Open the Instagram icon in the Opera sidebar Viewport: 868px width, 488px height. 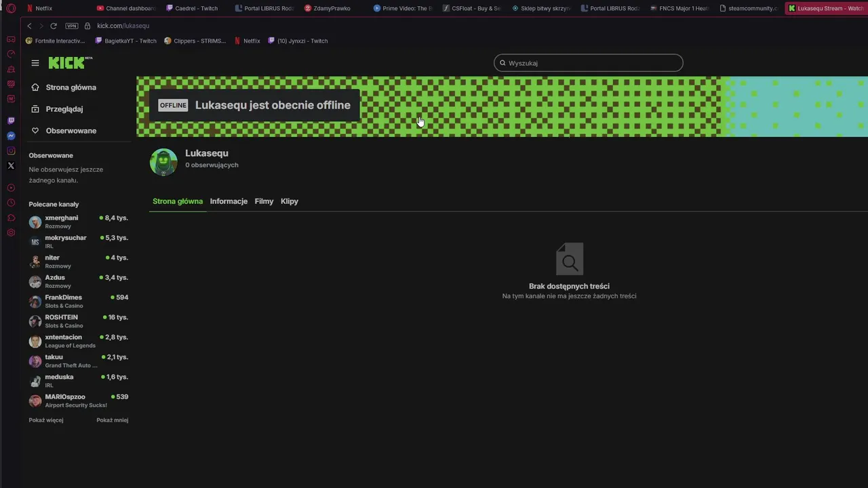pyautogui.click(x=11, y=150)
